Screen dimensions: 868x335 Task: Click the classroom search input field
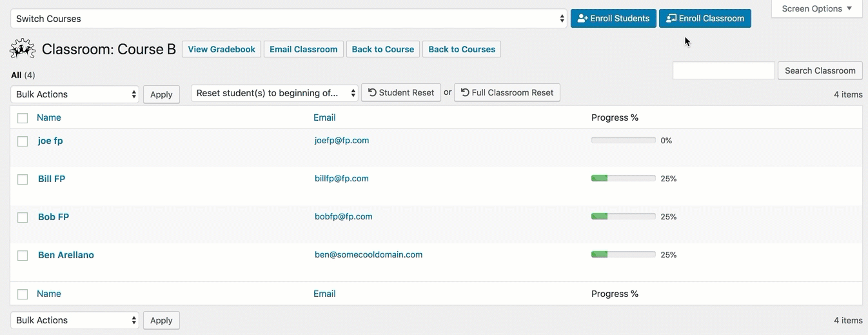click(x=724, y=70)
